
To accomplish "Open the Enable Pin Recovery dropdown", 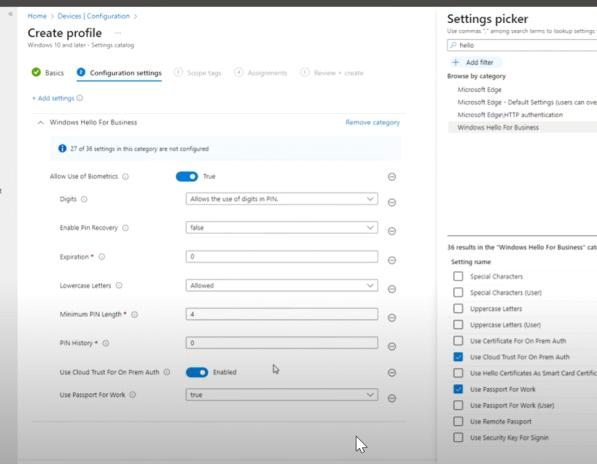I will [282, 228].
